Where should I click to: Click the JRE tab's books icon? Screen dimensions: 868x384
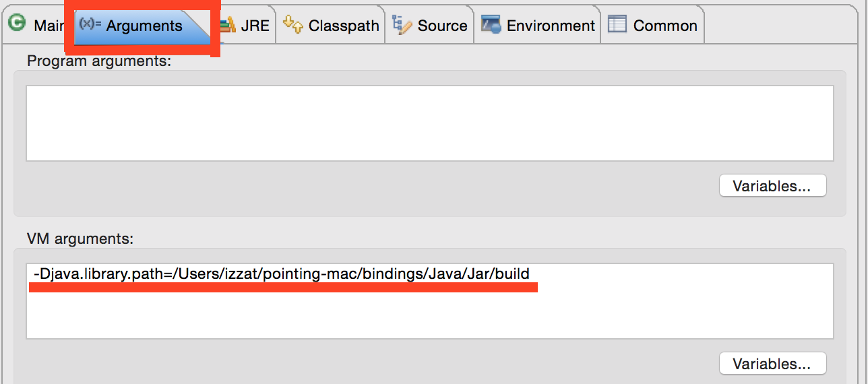click(x=228, y=25)
